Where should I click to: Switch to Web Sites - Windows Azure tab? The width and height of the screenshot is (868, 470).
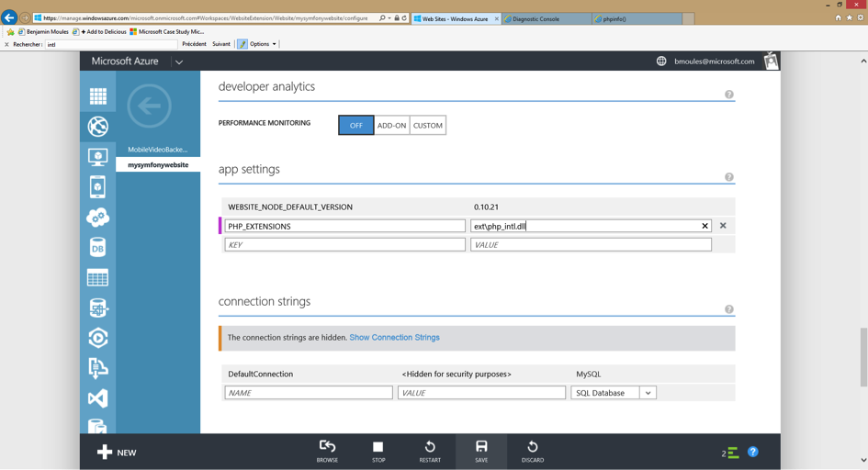point(455,18)
